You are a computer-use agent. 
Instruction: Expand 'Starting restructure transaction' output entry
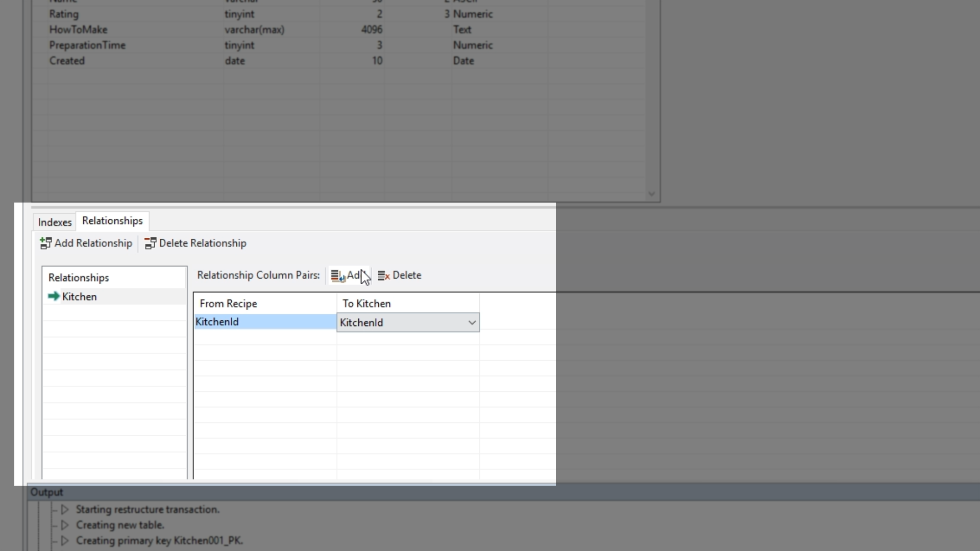point(65,509)
